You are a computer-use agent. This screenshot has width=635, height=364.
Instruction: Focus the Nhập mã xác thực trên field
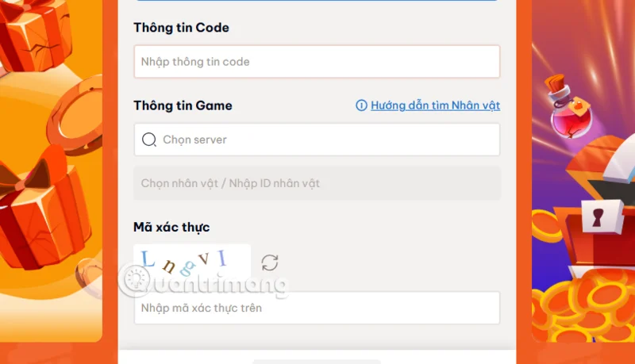317,308
